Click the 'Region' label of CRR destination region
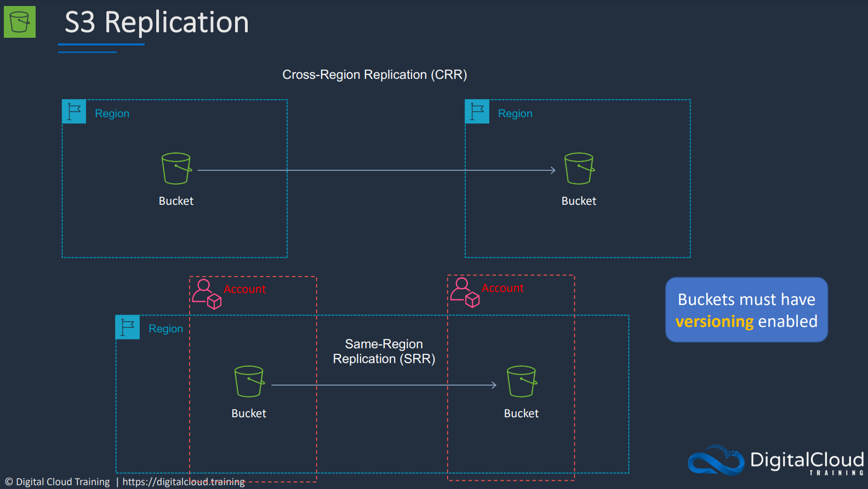The width and height of the screenshot is (868, 489). (515, 113)
